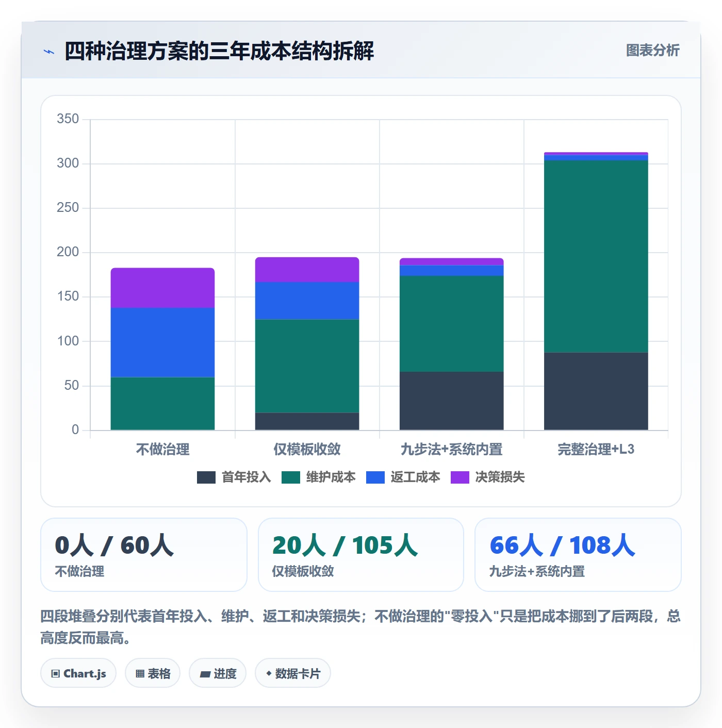
Task: Click the 决策损失 legend label
Action: 500,477
